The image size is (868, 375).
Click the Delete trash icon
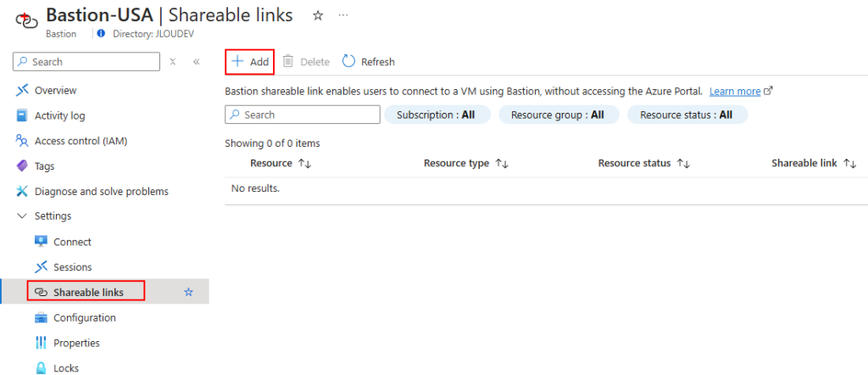[288, 61]
